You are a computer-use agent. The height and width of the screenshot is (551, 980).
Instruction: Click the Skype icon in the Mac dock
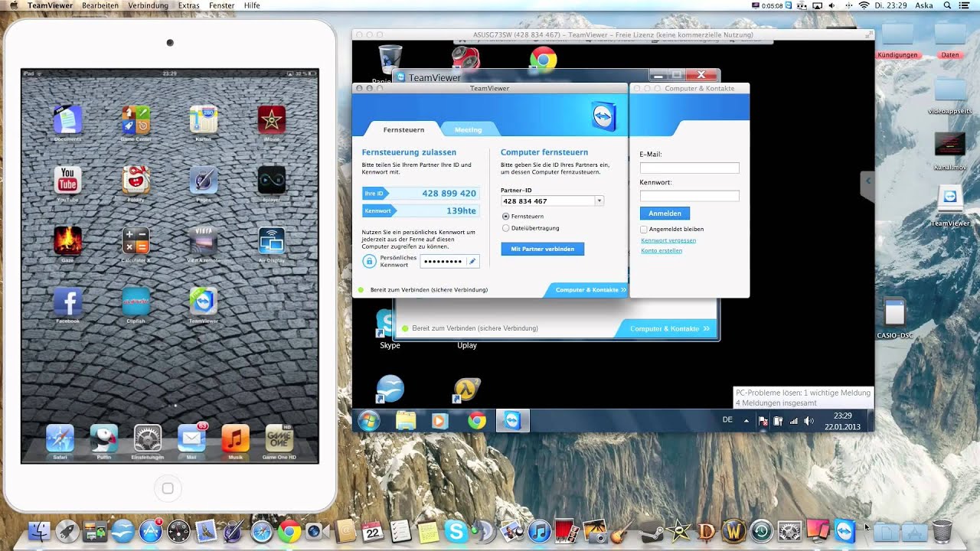pyautogui.click(x=456, y=530)
